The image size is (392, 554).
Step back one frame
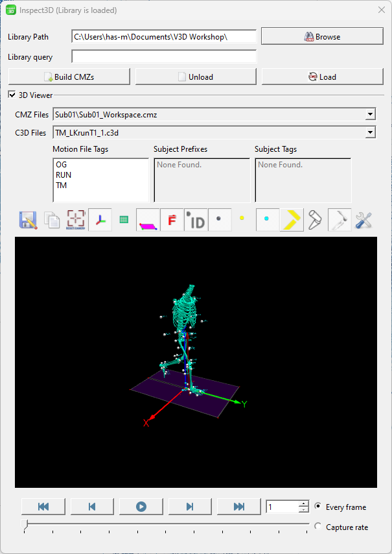[92, 507]
